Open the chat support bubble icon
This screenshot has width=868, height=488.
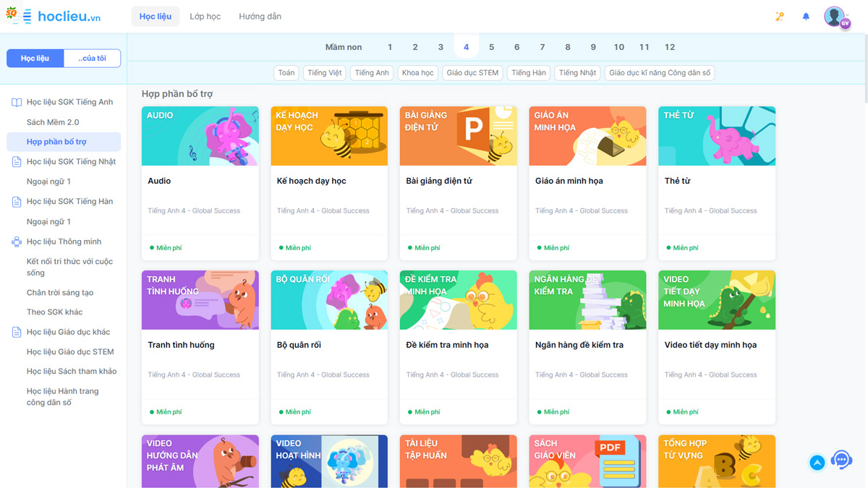[841, 460]
